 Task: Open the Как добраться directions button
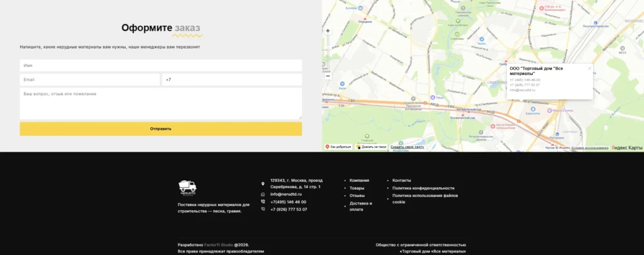(x=338, y=147)
